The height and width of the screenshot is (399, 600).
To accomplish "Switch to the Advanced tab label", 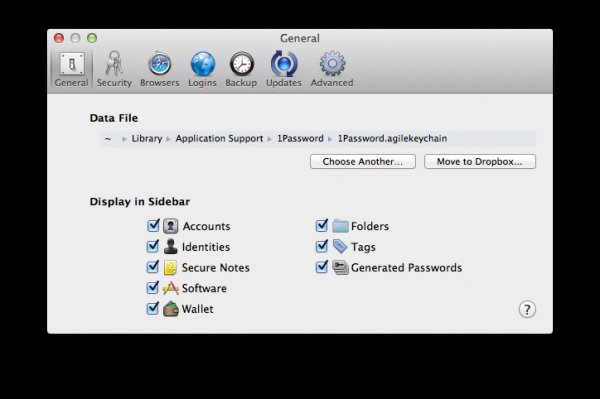I will coord(332,83).
